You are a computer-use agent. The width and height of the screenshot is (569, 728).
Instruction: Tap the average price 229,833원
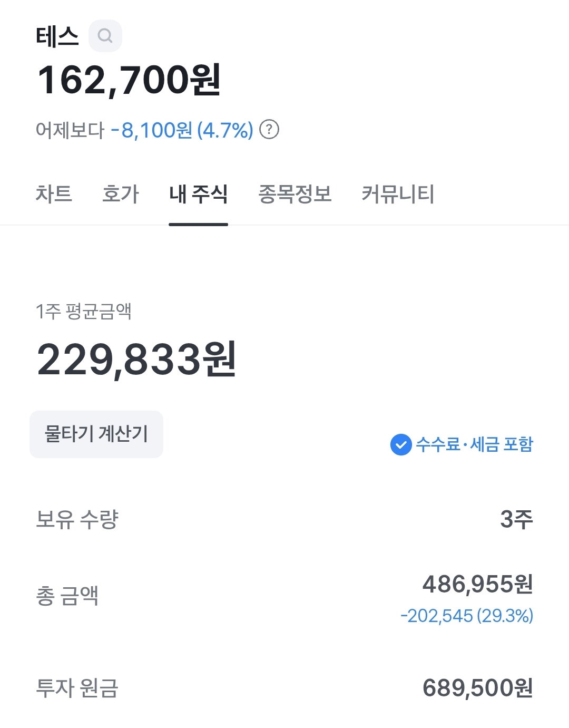(136, 360)
